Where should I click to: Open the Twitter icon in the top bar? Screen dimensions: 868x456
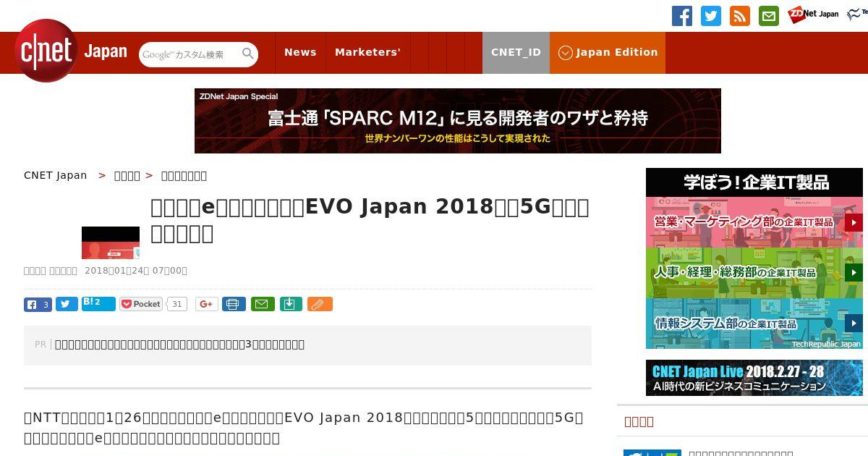click(x=711, y=16)
